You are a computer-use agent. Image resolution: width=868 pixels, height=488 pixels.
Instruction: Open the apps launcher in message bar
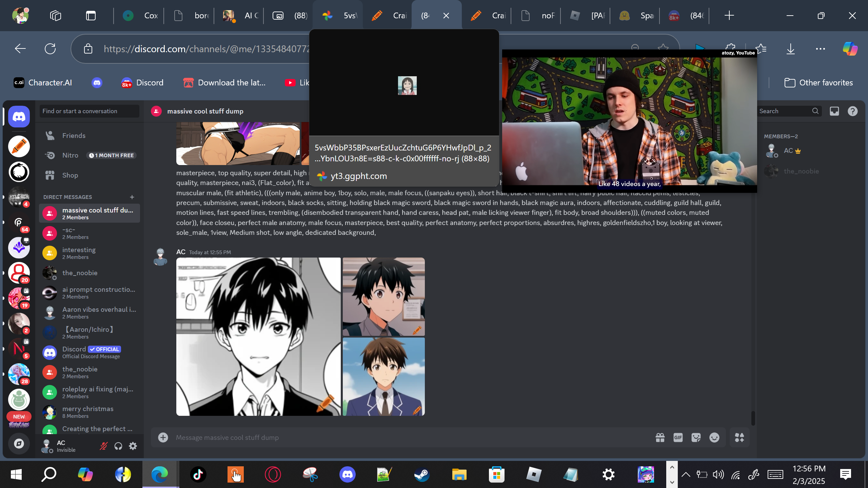click(x=739, y=438)
